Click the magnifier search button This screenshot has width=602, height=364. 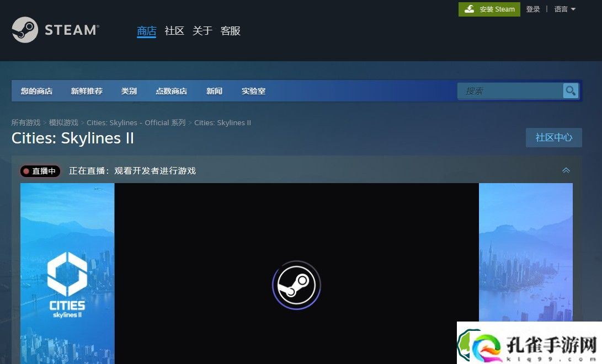pyautogui.click(x=571, y=91)
